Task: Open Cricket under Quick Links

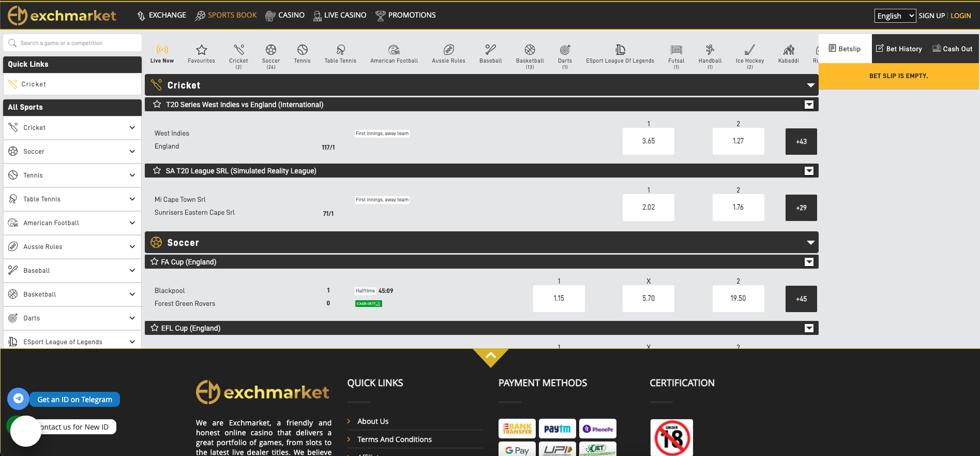Action: pos(72,84)
